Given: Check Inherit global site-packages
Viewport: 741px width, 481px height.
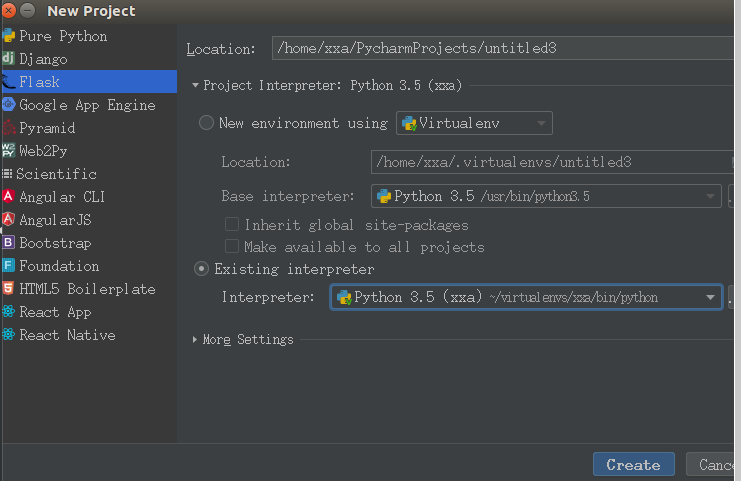Looking at the screenshot, I should [232, 224].
